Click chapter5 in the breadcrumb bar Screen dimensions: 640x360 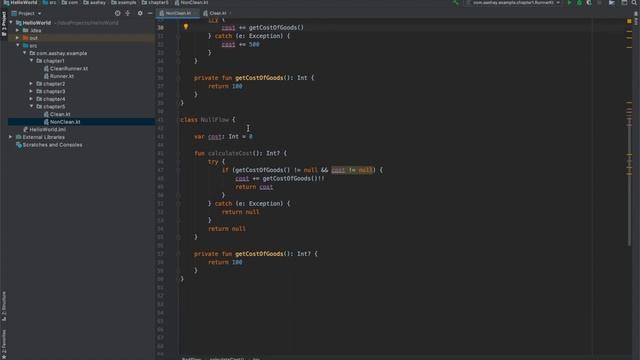point(155,2)
